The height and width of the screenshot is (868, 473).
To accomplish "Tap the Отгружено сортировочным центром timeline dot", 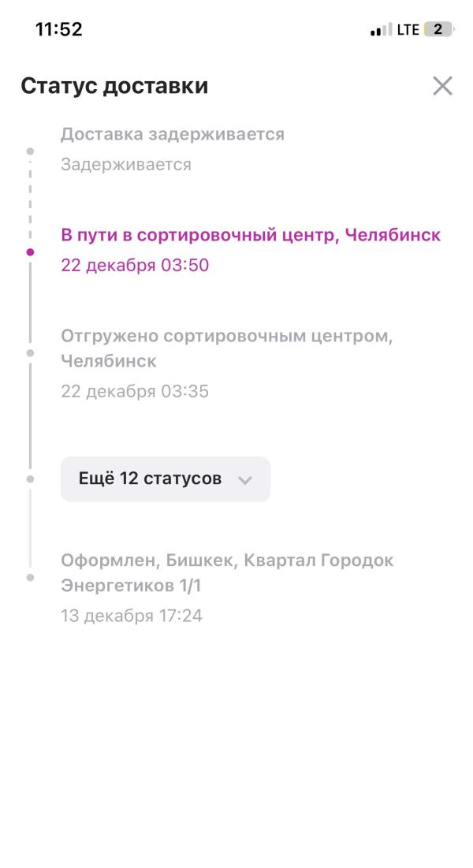I will 31,352.
